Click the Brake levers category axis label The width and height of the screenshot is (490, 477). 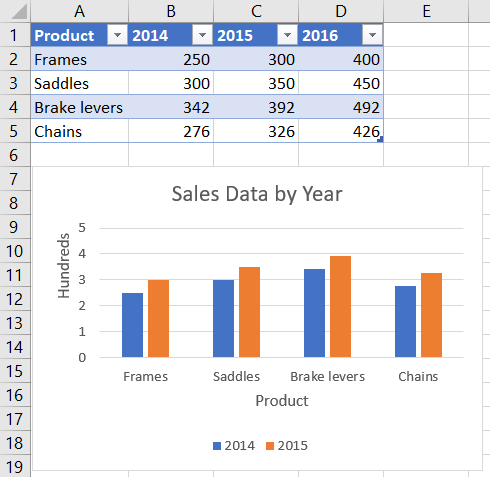pyautogui.click(x=327, y=377)
